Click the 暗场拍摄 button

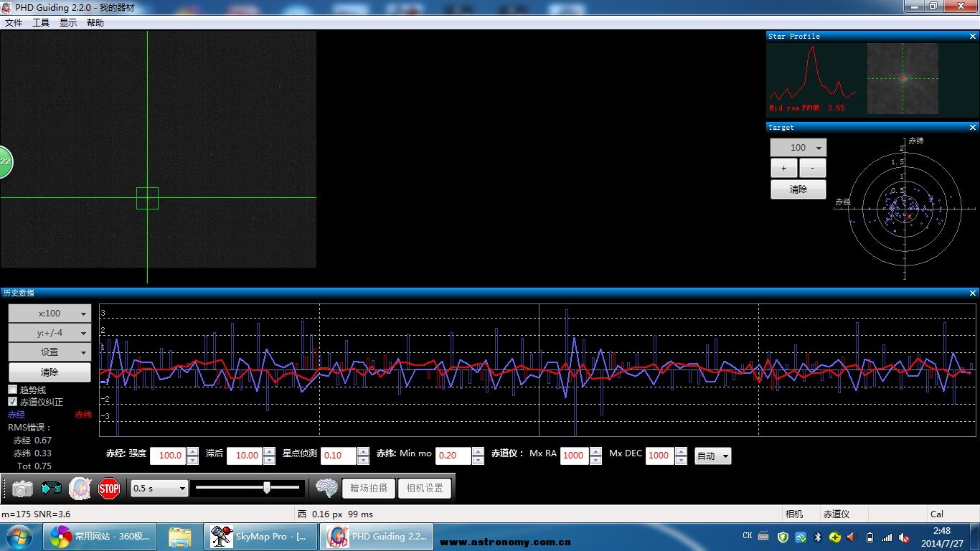[369, 489]
